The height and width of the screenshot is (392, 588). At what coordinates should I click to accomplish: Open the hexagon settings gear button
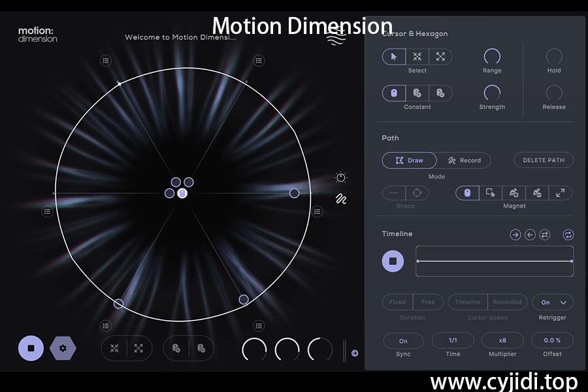pos(63,348)
